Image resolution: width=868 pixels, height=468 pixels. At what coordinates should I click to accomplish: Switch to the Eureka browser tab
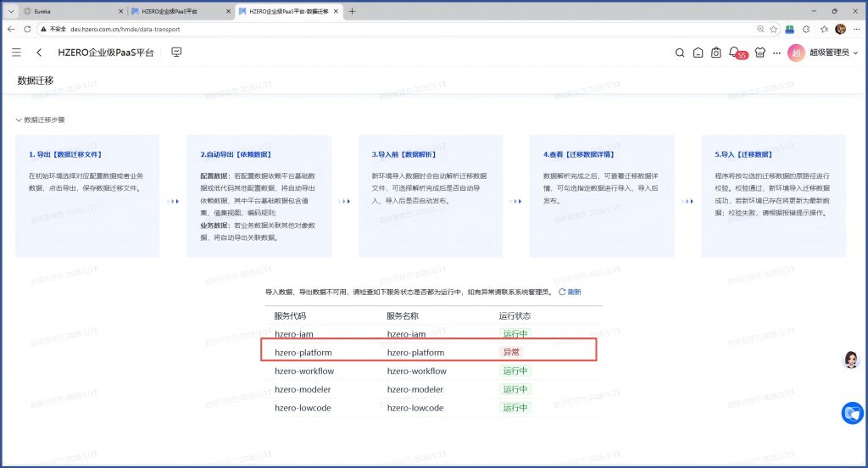70,11
